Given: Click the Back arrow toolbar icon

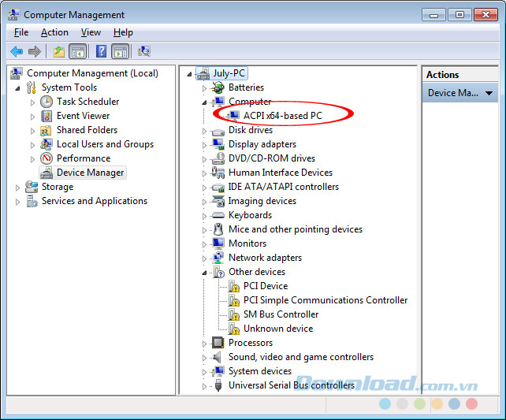Looking at the screenshot, I should click(x=17, y=51).
